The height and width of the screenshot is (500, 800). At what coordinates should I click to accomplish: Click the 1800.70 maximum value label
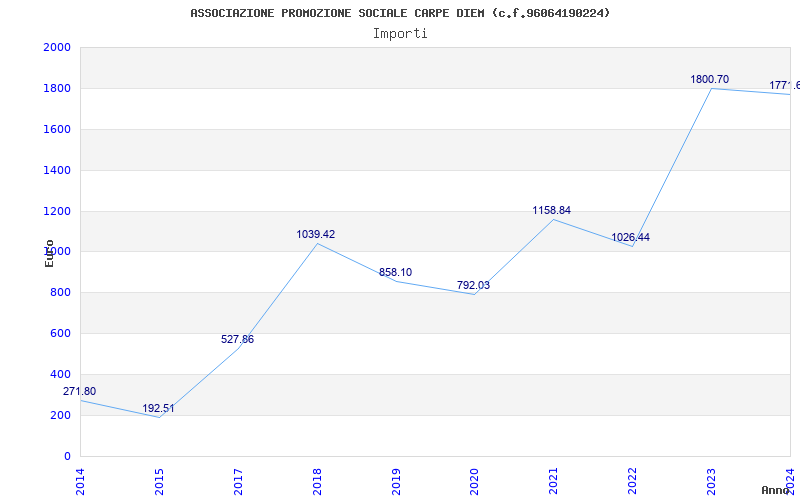(x=710, y=79)
